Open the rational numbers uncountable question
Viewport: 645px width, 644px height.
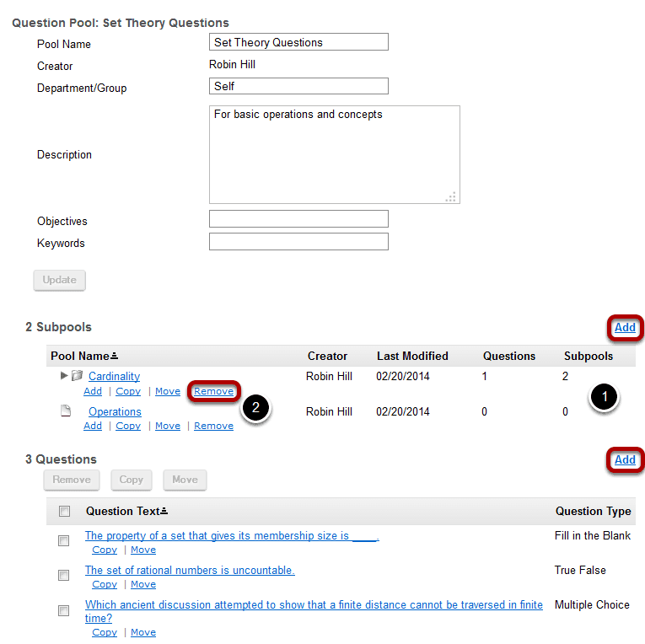point(190,571)
